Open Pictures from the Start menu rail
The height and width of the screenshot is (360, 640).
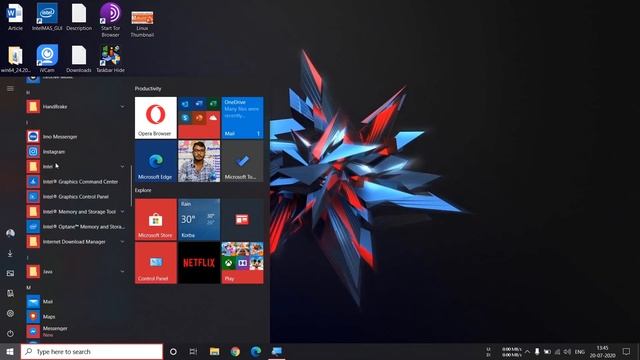[10, 273]
